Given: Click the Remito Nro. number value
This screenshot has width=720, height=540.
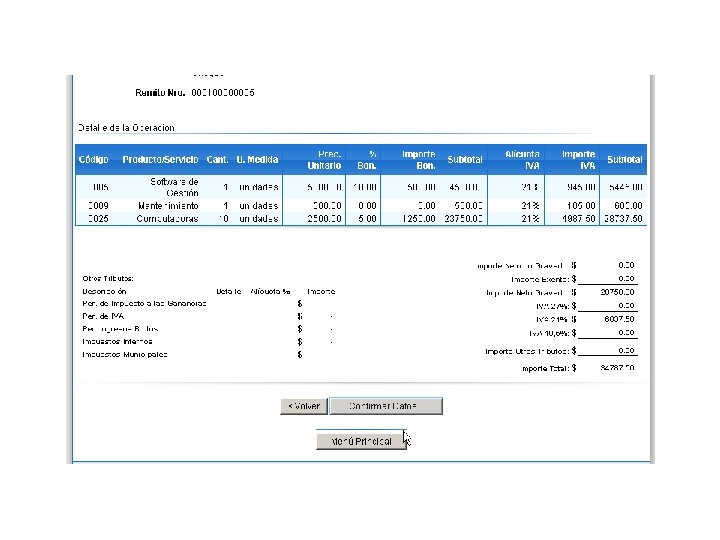Looking at the screenshot, I should coord(223,93).
